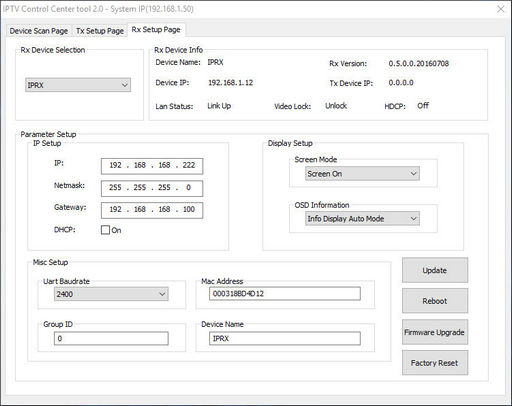Select the Rx Setup Page tab
Viewport: 512px width, 406px height.
156,30
